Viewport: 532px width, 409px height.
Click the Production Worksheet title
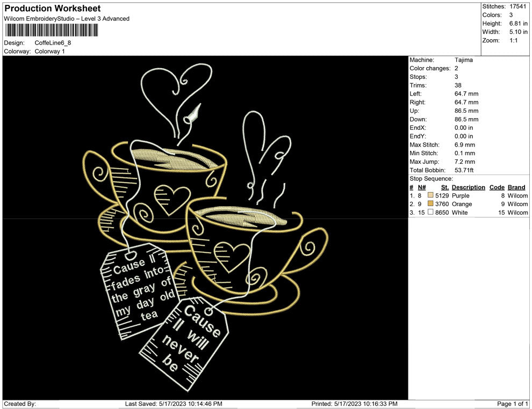53,9
